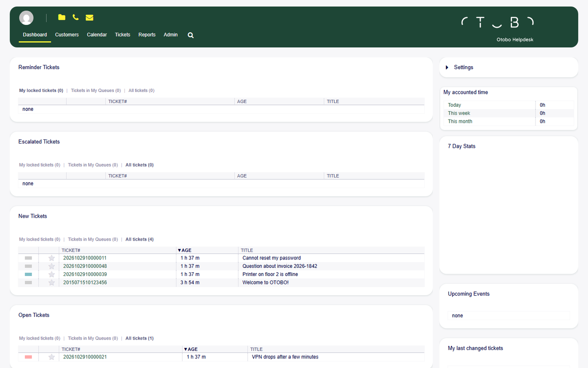Open ticket titled VPN drops after a few minutes
588x368 pixels.
(285, 357)
